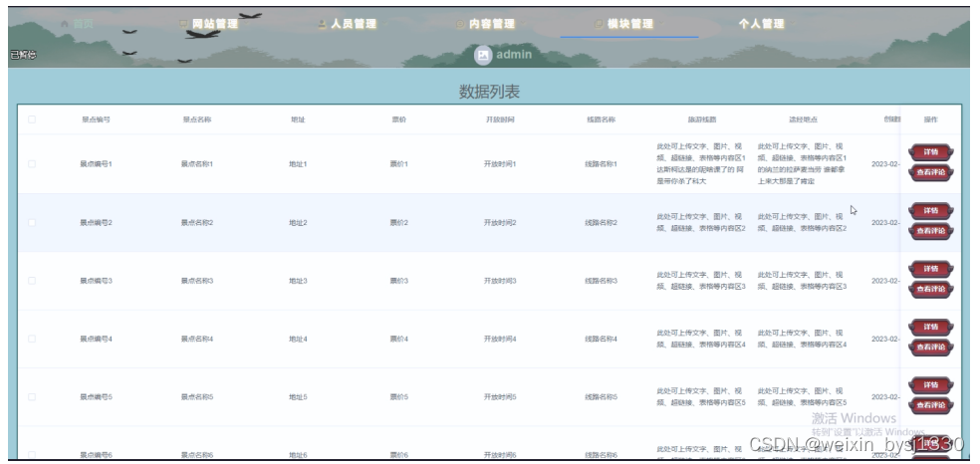Select cell 地址4
The image size is (980, 464).
click(x=298, y=340)
